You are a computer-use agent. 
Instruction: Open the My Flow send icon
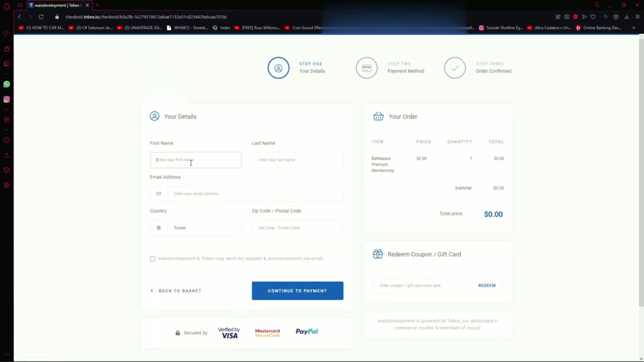(x=584, y=17)
